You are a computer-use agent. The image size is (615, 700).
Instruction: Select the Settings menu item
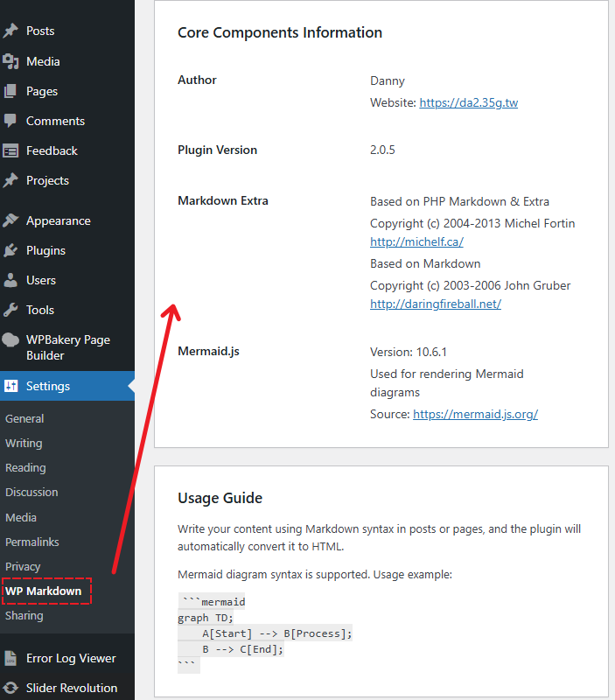click(67, 386)
